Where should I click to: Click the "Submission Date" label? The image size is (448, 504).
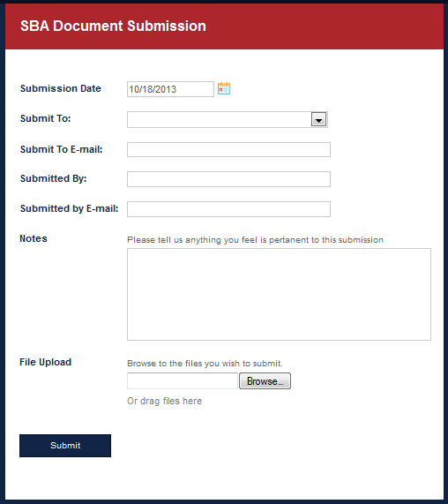[x=61, y=88]
